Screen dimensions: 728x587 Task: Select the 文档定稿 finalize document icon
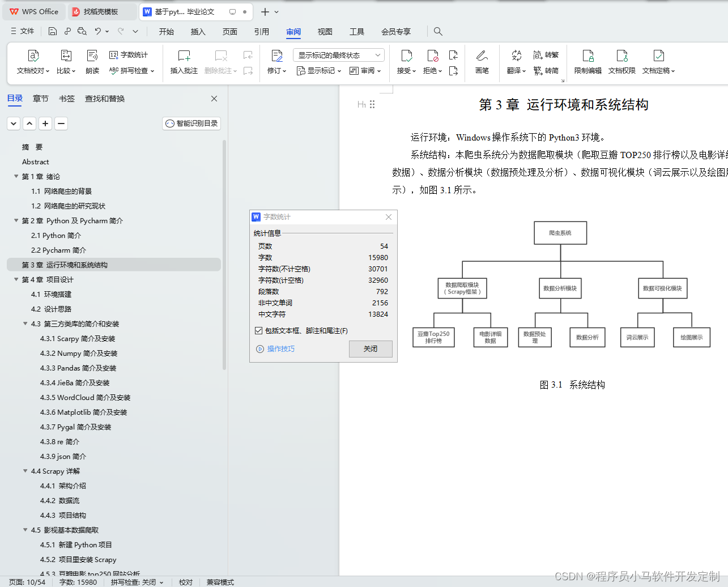(658, 59)
